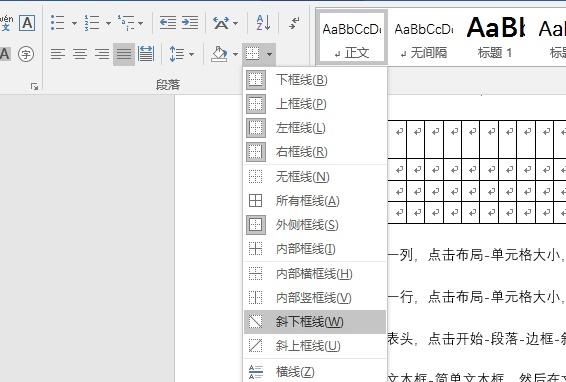Align text right
The width and height of the screenshot is (566, 382).
click(102, 55)
